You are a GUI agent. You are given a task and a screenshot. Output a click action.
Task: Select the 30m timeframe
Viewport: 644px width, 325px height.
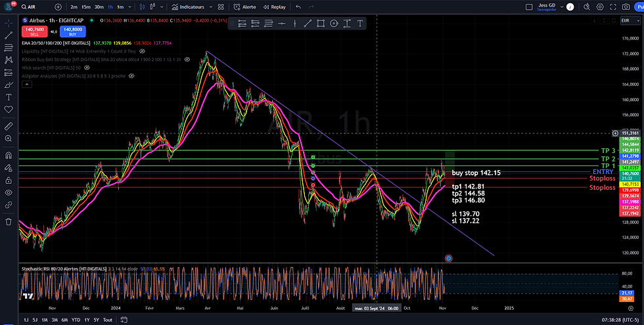point(99,7)
